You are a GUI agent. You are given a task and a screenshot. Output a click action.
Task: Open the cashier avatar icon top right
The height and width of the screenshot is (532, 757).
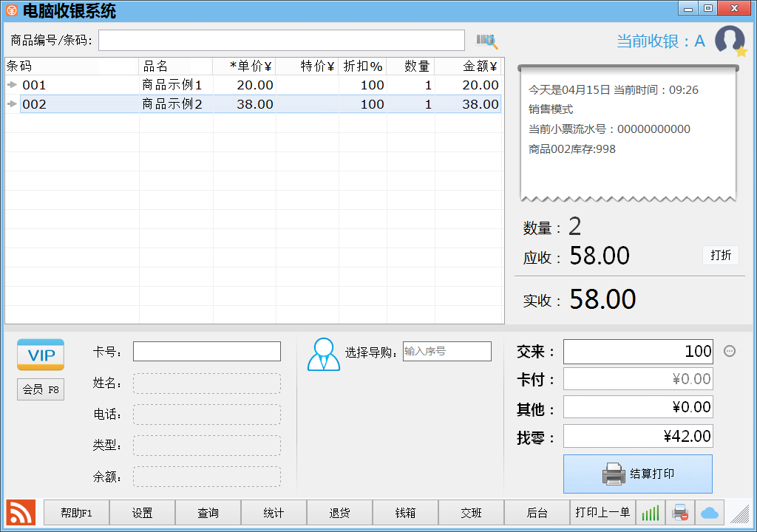[x=730, y=41]
